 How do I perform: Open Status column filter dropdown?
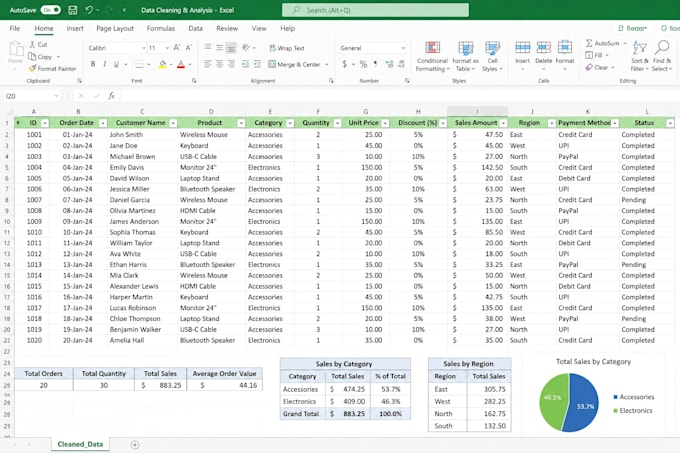(x=670, y=123)
